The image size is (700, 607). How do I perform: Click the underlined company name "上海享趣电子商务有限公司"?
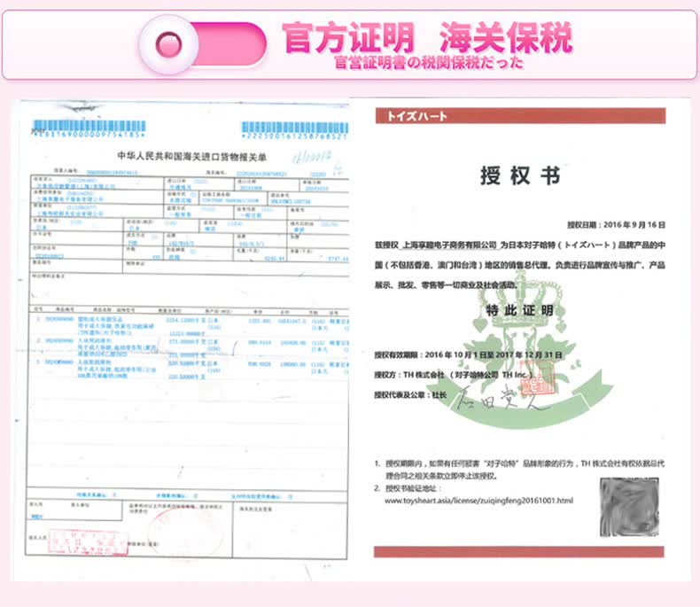[449, 245]
